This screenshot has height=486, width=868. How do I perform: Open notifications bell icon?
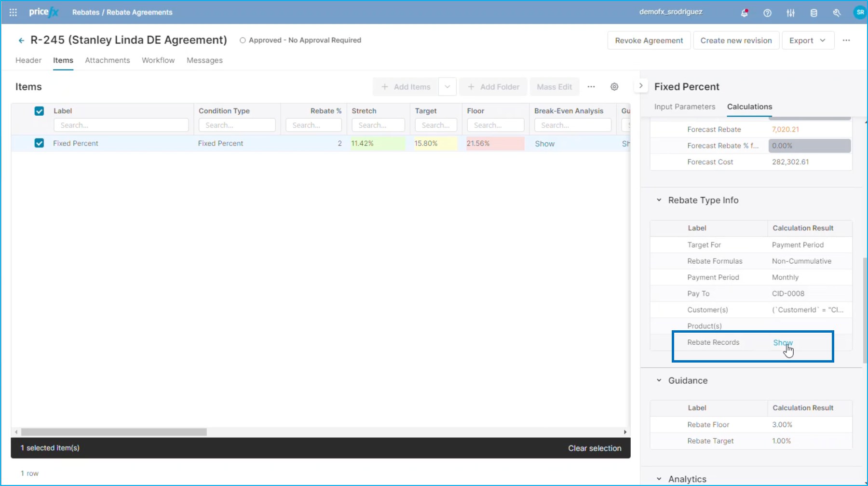[x=744, y=13]
